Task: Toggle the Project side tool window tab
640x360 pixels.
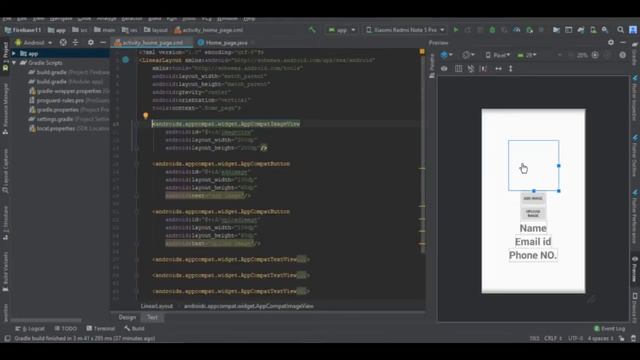Action: click(5, 56)
